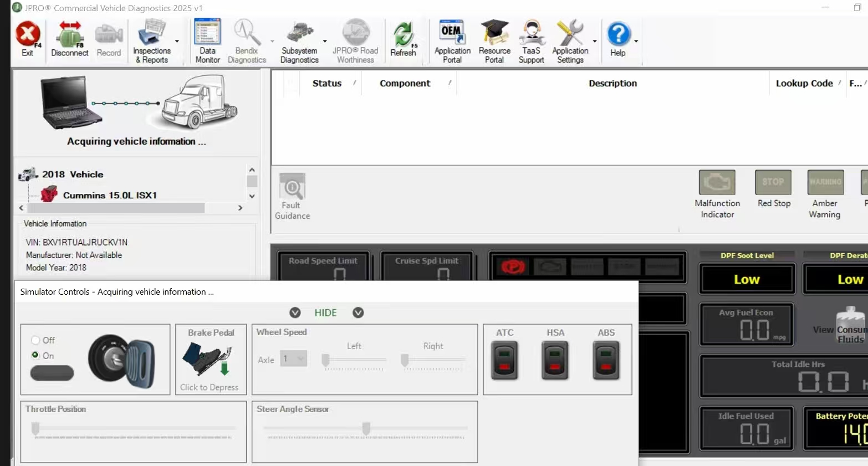
Task: Click the Idle Fuel Used gauge
Action: point(746,428)
